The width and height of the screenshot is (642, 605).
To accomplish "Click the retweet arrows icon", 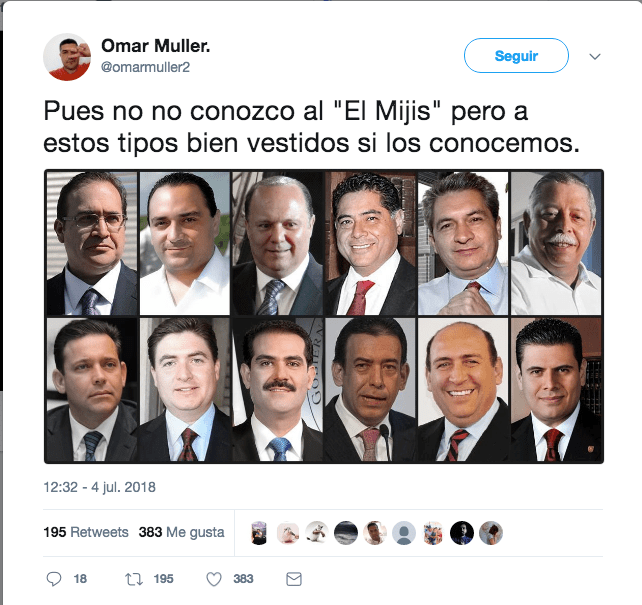I will coord(134,579).
